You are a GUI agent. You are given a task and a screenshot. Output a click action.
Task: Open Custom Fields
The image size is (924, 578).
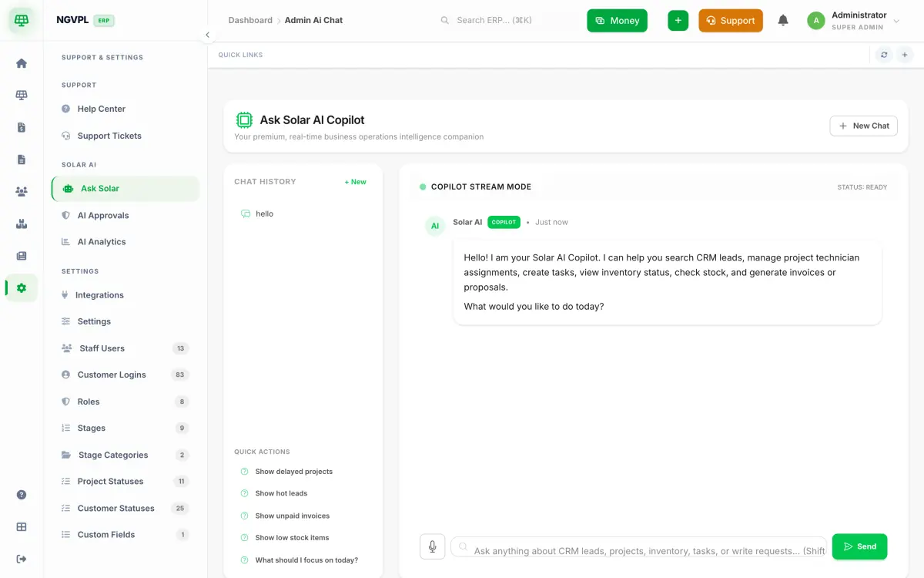(125, 535)
